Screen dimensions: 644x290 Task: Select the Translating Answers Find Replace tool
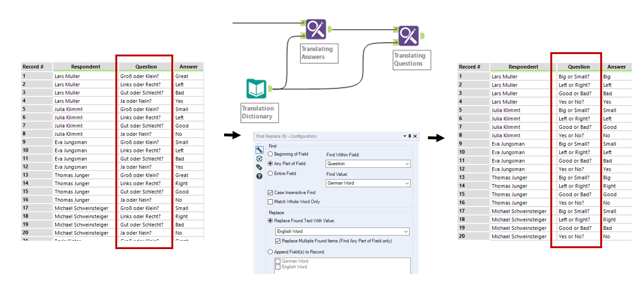click(315, 30)
